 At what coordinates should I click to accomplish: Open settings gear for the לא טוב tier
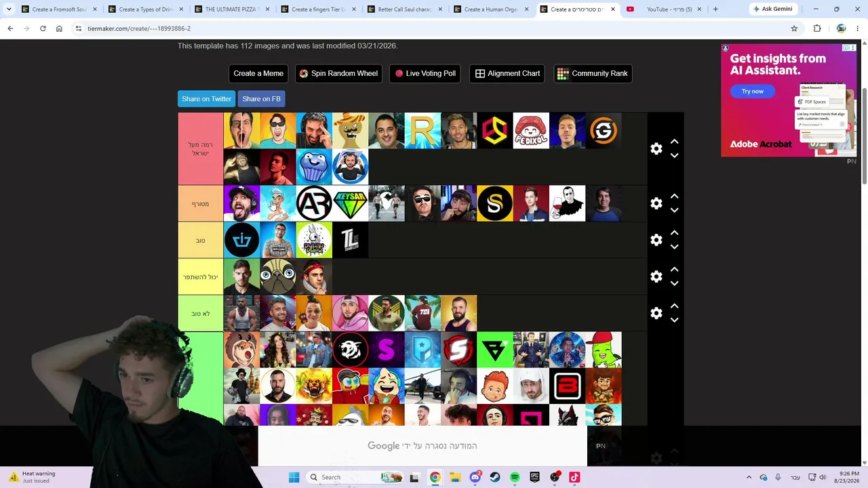click(x=656, y=313)
